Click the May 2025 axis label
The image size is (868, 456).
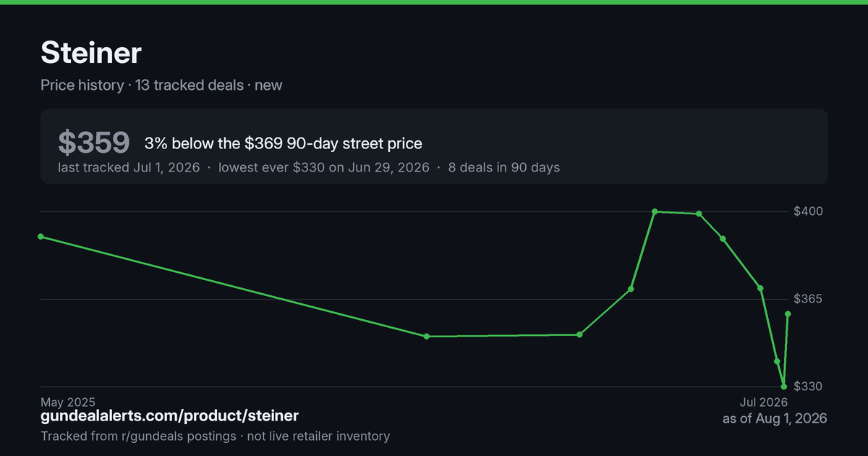[x=68, y=402]
